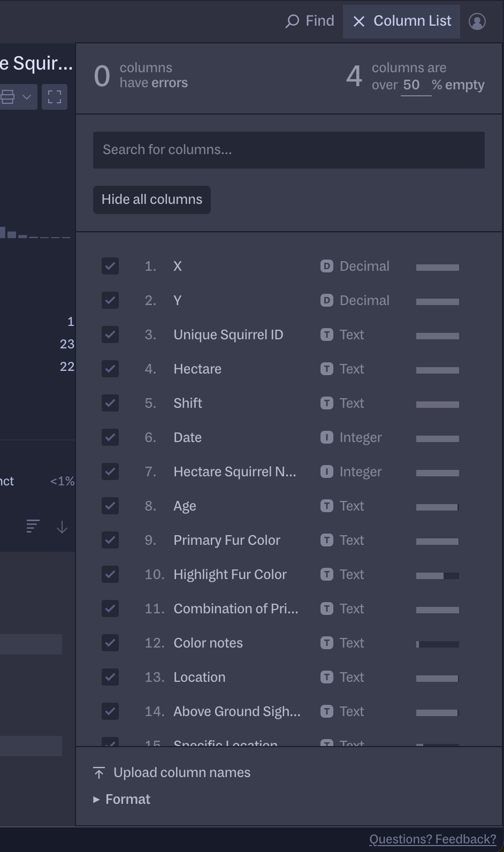504x852 pixels.
Task: Click Text type icon for Unique Squirrel ID
Action: pos(327,334)
